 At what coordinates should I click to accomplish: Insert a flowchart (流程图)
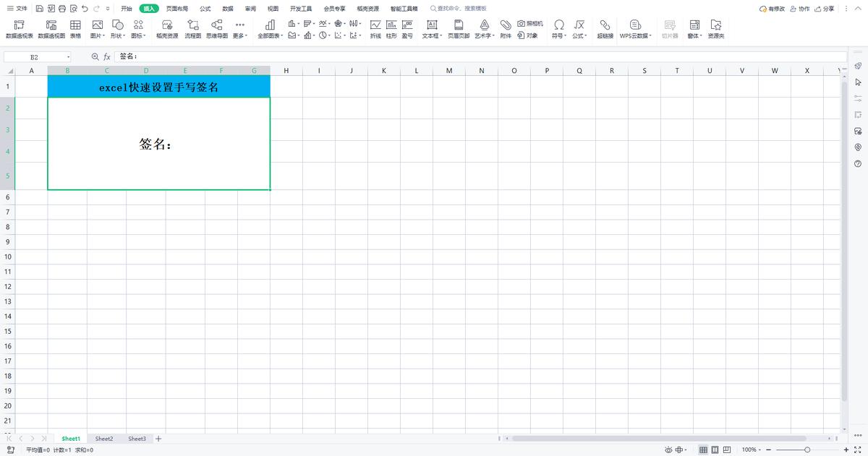193,29
